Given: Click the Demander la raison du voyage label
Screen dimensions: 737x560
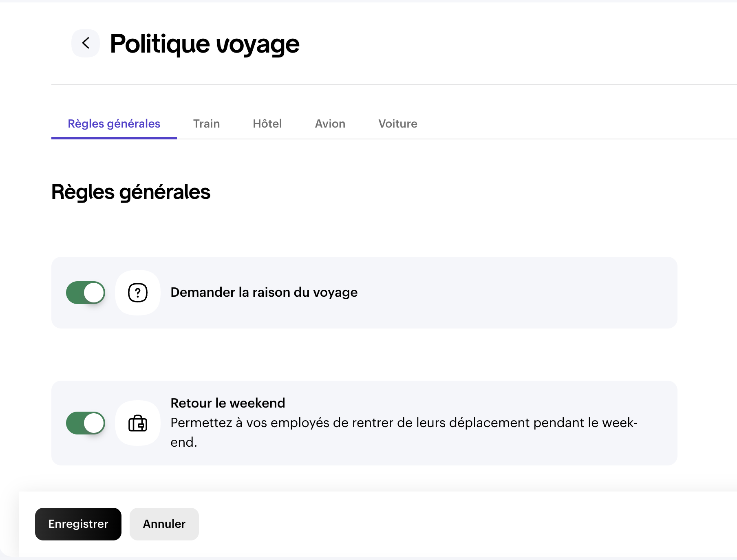Looking at the screenshot, I should click(x=264, y=293).
